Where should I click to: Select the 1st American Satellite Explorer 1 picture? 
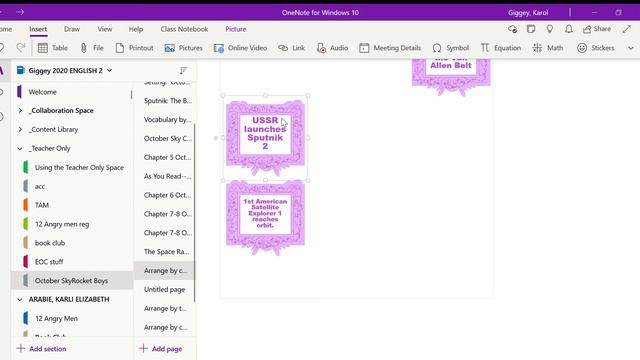[x=265, y=218]
